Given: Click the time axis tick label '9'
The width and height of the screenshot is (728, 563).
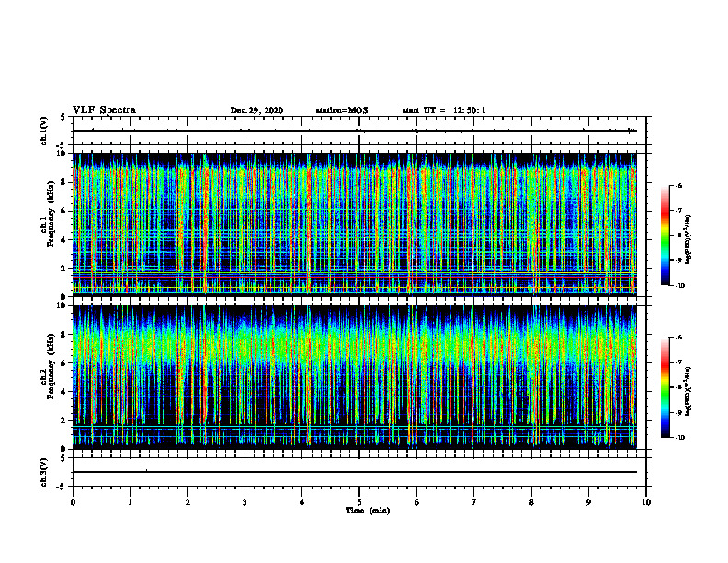Looking at the screenshot, I should click(588, 502).
